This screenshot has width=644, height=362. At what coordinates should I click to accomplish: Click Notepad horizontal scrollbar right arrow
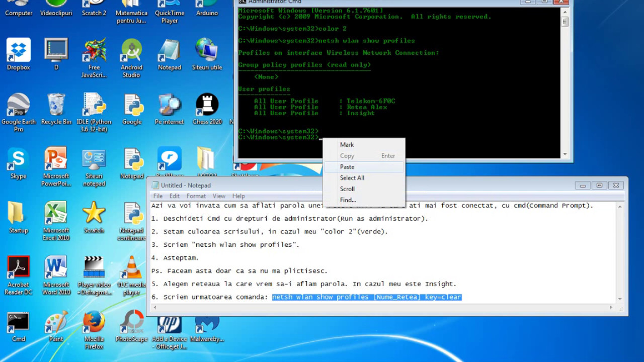coord(611,307)
